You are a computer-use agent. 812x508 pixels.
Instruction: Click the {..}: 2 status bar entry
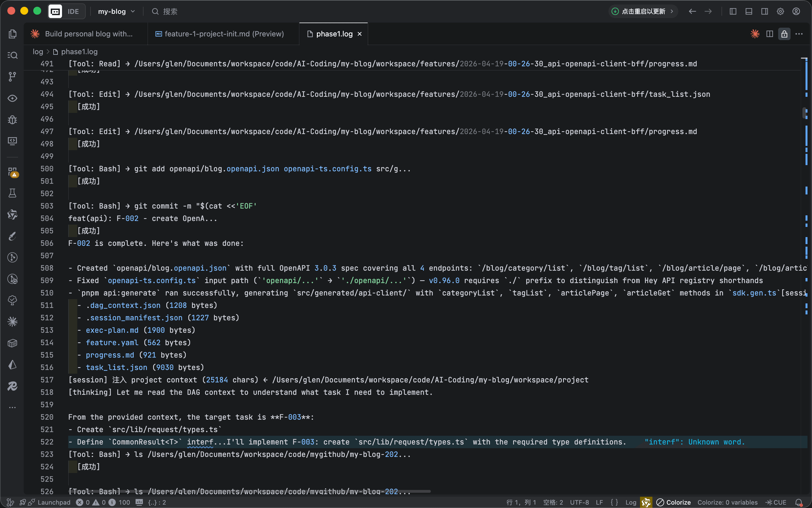pos(157,502)
